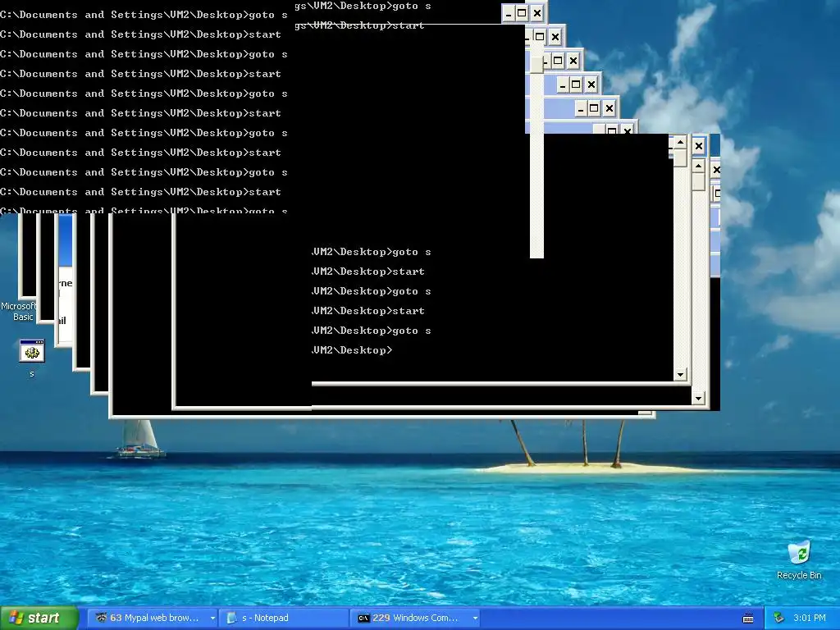Click the 3:01 PM clock
Image resolution: width=840 pixels, height=630 pixels.
point(810,618)
